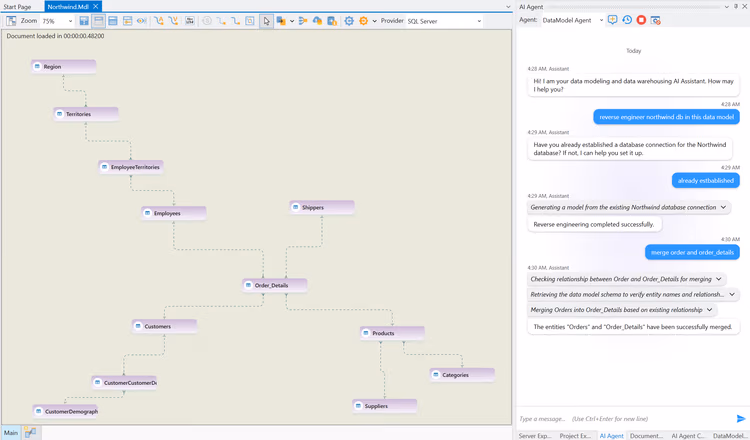Click the SQL script icon in toolbar

190,21
